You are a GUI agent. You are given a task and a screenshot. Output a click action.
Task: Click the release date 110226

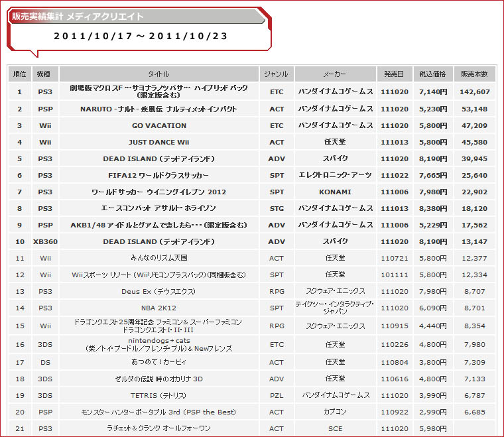point(395,344)
